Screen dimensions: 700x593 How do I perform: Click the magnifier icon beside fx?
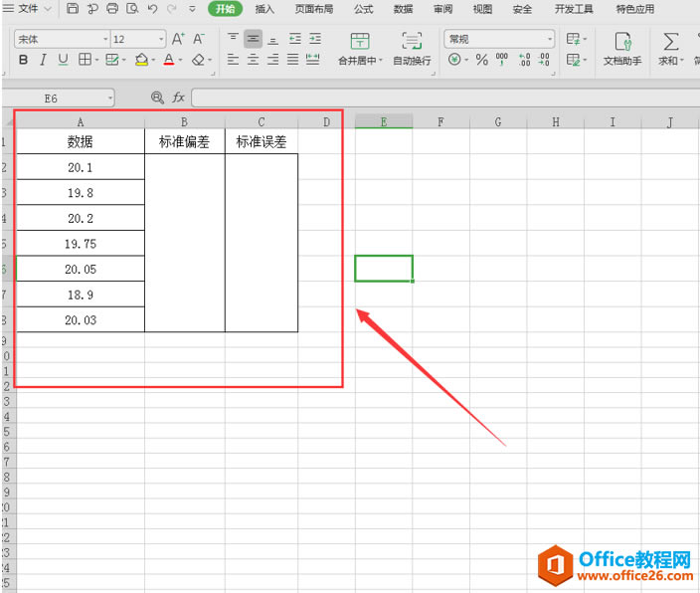click(x=157, y=97)
